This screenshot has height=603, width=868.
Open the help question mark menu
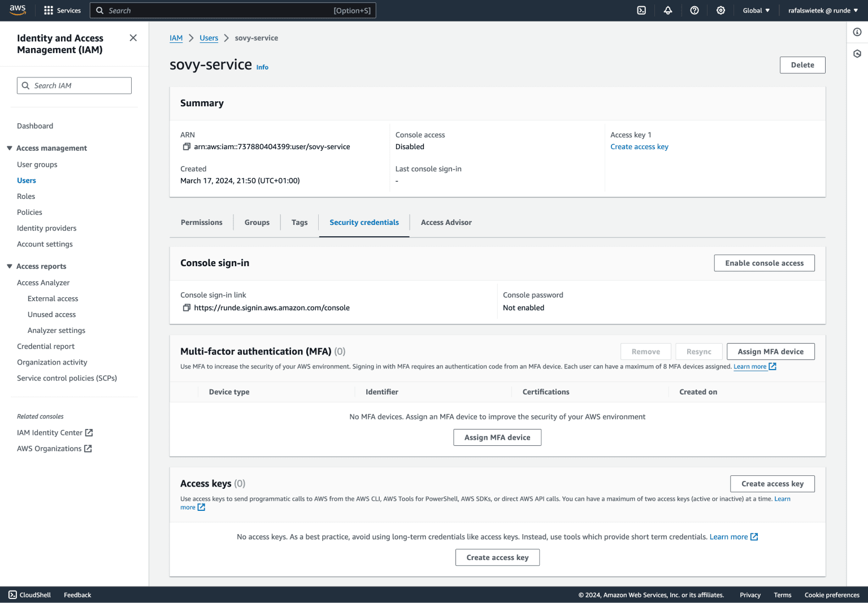[695, 10]
